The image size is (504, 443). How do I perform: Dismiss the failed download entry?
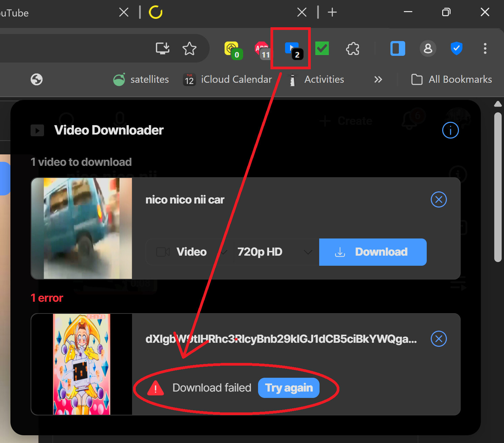tap(438, 339)
